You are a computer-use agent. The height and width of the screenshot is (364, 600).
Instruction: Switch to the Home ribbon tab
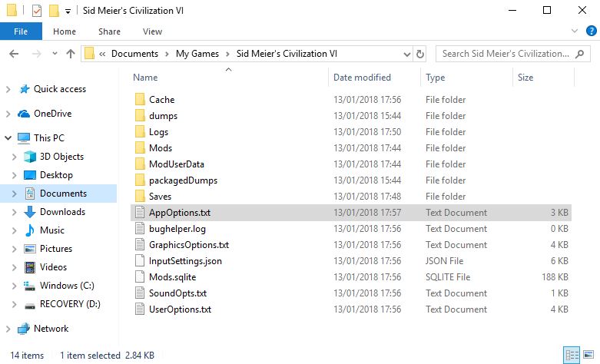click(x=65, y=31)
